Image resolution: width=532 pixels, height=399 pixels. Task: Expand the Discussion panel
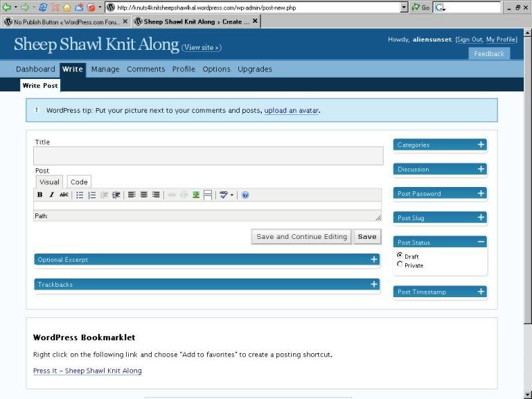[481, 169]
